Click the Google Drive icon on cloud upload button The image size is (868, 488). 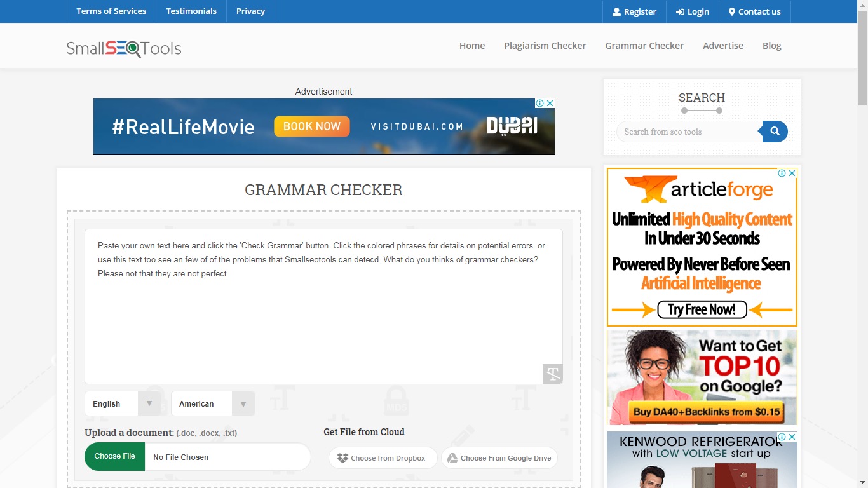tap(453, 457)
